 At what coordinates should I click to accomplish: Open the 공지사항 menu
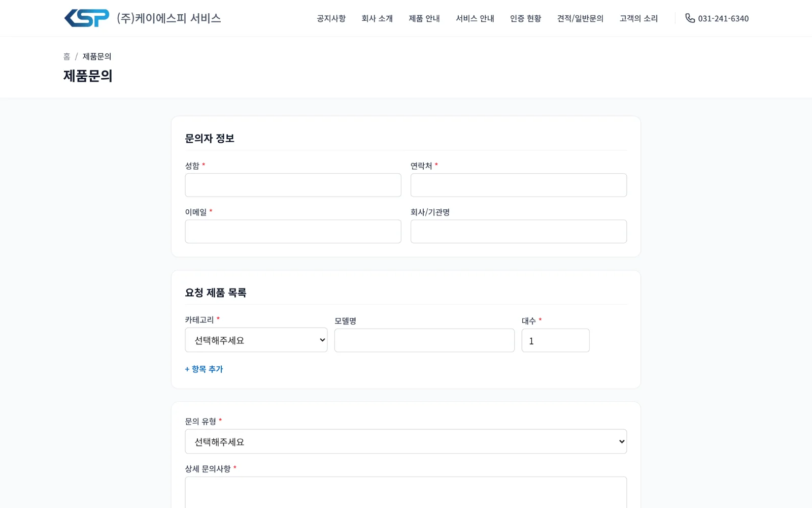(331, 18)
